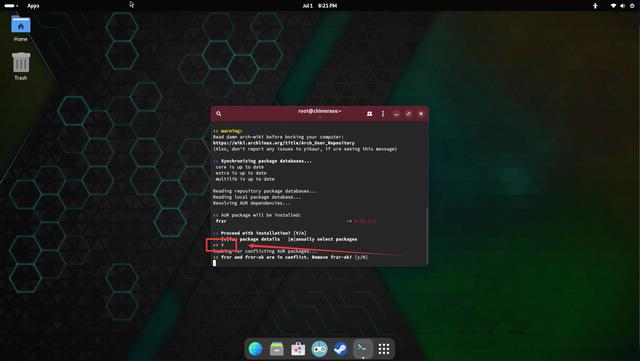This screenshot has width=640, height=361.
Task: Minimize the root@chimeraos terminal window
Action: tap(396, 114)
